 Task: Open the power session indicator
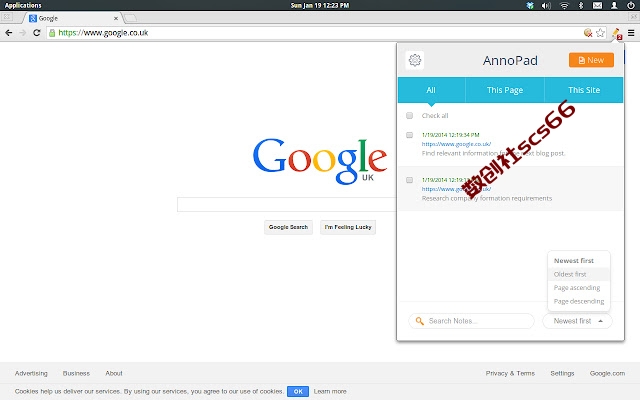point(631,5)
